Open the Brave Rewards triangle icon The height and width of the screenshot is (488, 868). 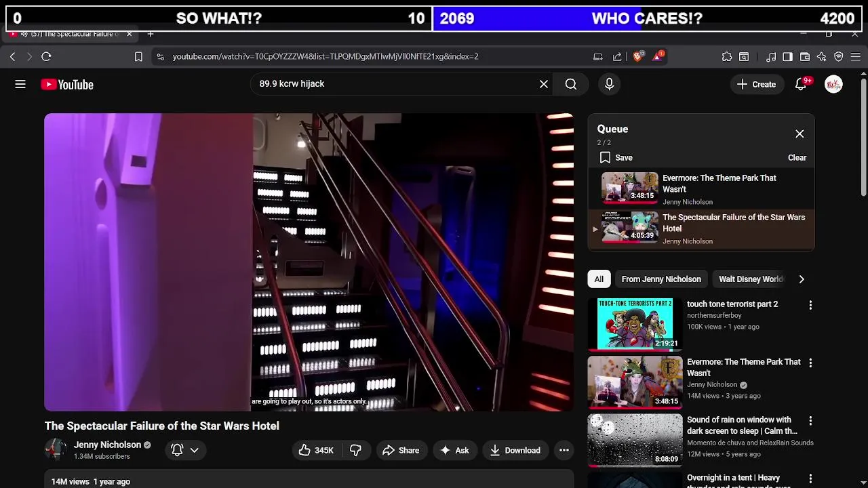pos(658,57)
